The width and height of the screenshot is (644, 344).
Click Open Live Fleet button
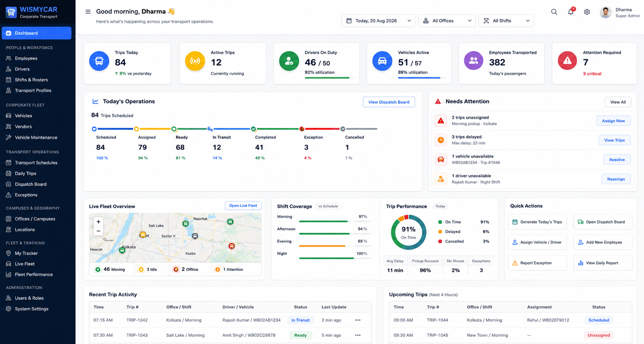pyautogui.click(x=243, y=205)
